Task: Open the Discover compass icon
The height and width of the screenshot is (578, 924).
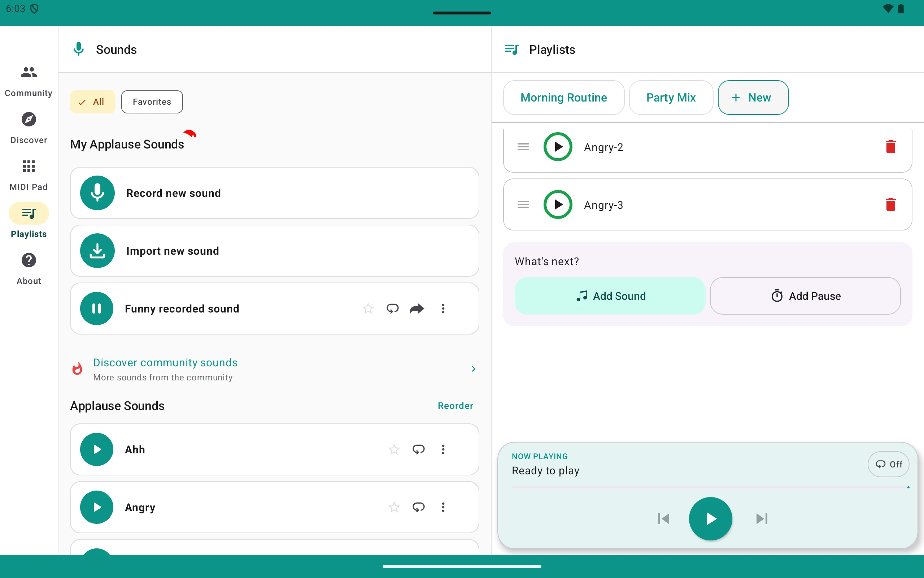Action: tap(29, 119)
